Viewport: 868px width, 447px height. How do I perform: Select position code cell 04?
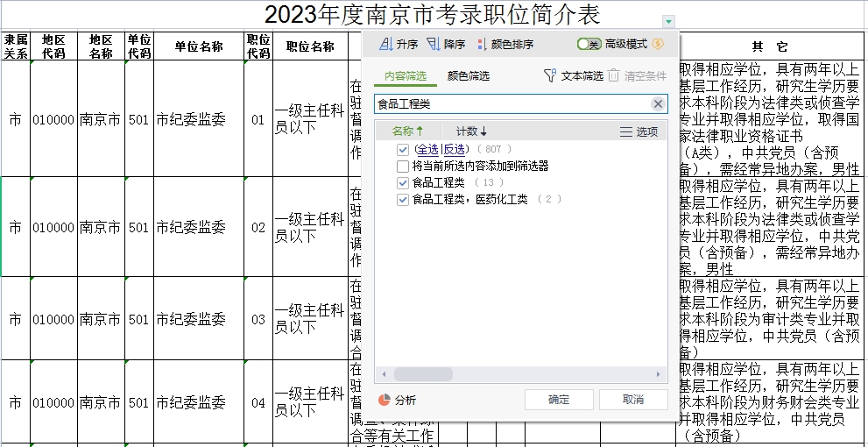[x=258, y=402]
